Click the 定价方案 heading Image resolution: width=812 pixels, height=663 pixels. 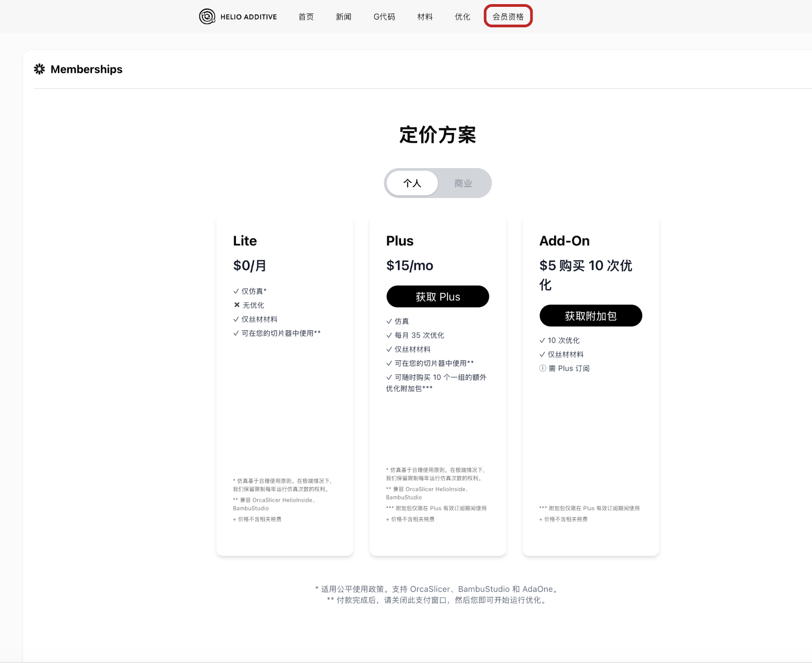point(437,135)
